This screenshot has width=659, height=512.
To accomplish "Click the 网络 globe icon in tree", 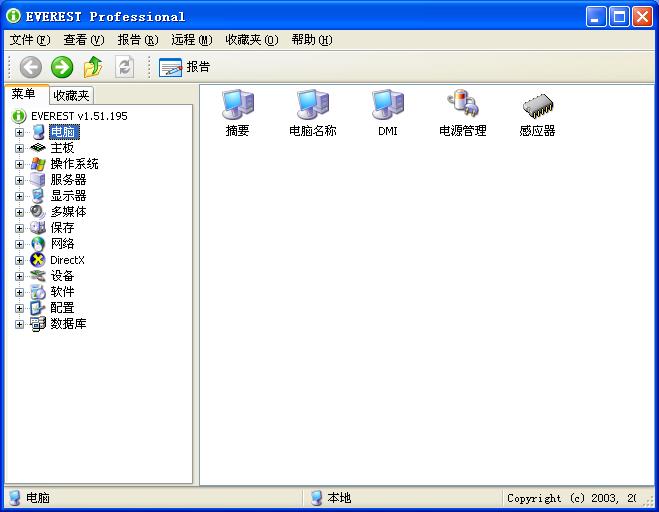I will pyautogui.click(x=38, y=244).
